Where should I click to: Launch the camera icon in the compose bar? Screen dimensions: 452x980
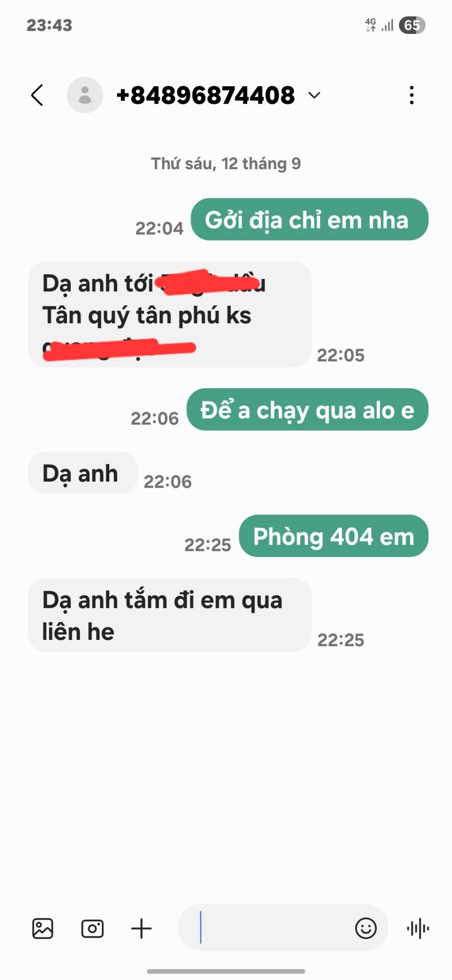pos(92,929)
